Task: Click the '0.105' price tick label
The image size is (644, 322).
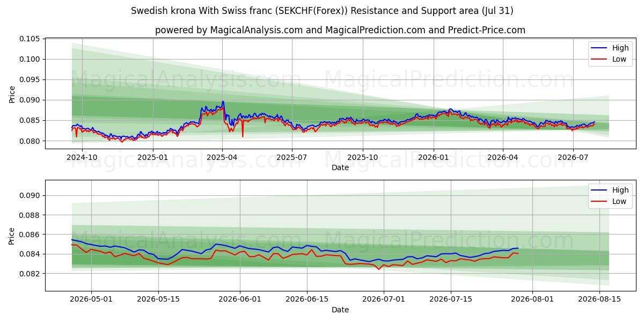Action: point(31,39)
